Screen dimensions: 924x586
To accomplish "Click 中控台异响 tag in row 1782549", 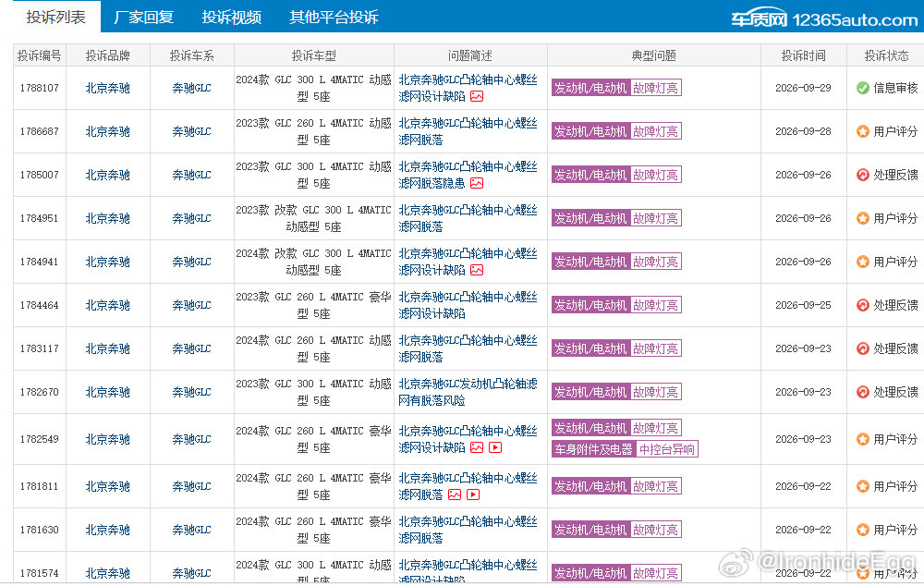I will [666, 449].
